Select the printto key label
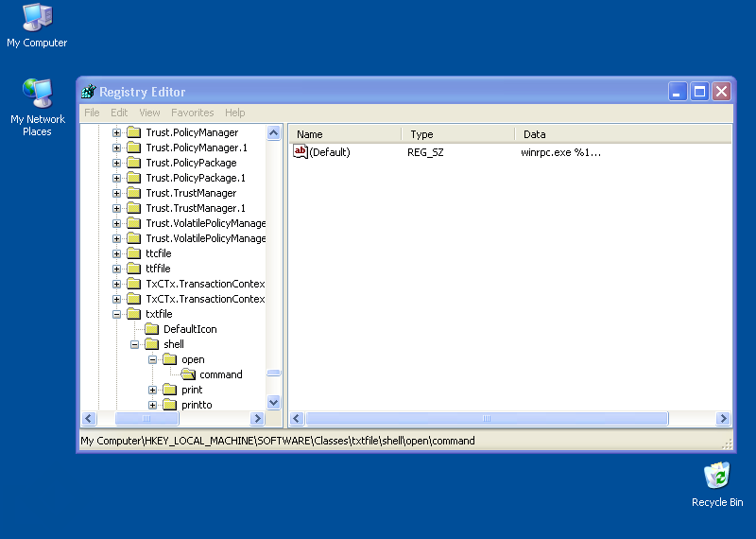This screenshot has height=539, width=756. [197, 405]
